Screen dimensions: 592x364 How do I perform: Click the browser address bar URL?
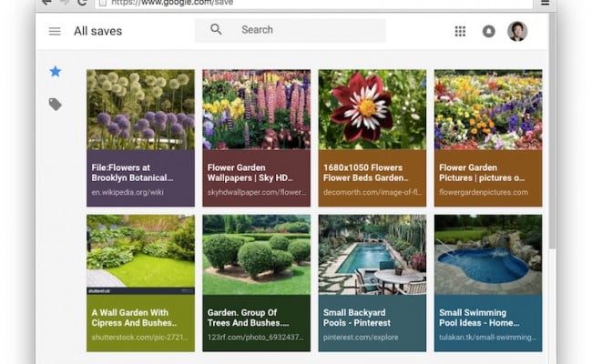pyautogui.click(x=313, y=3)
